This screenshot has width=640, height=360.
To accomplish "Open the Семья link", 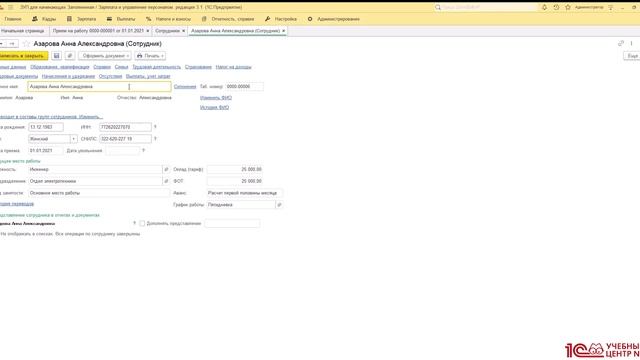I will pyautogui.click(x=121, y=67).
